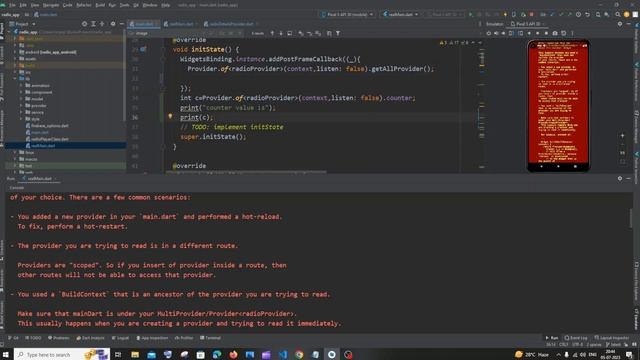Screen dimensions: 640x360
Task: Open the Edit menu
Action: tap(23, 5)
